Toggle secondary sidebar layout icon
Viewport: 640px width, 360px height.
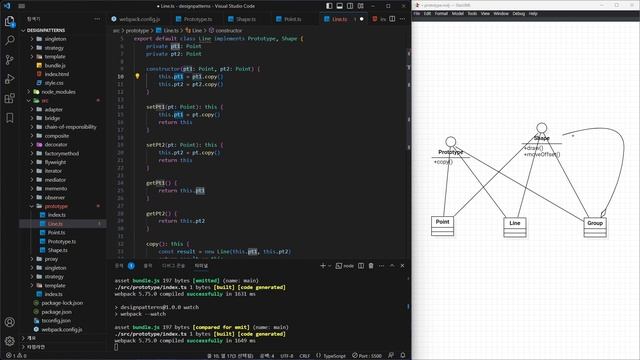350,6
